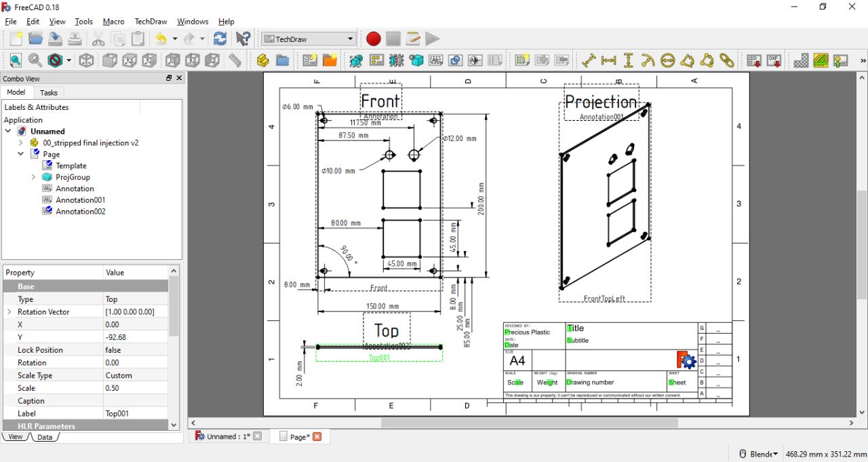Click the Scale value field showing 0.50
The height and width of the screenshot is (462, 868).
[x=136, y=388]
